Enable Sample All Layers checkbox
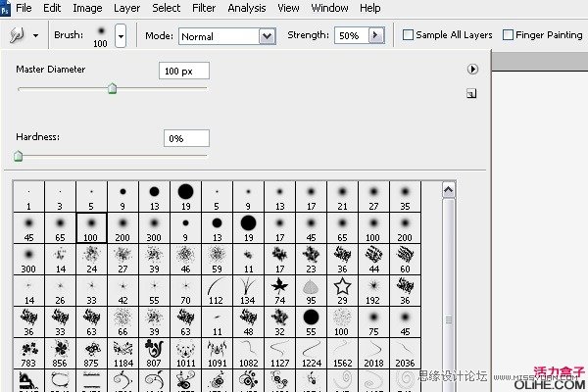 point(408,35)
